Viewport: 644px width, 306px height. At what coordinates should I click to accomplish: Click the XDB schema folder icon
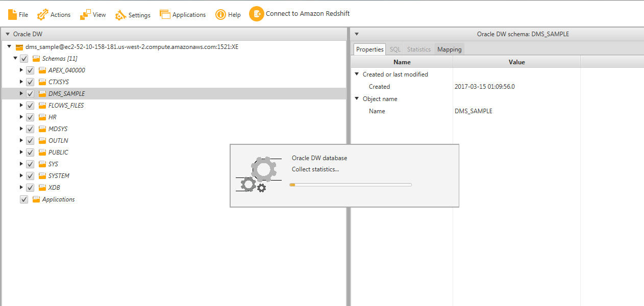tap(42, 188)
